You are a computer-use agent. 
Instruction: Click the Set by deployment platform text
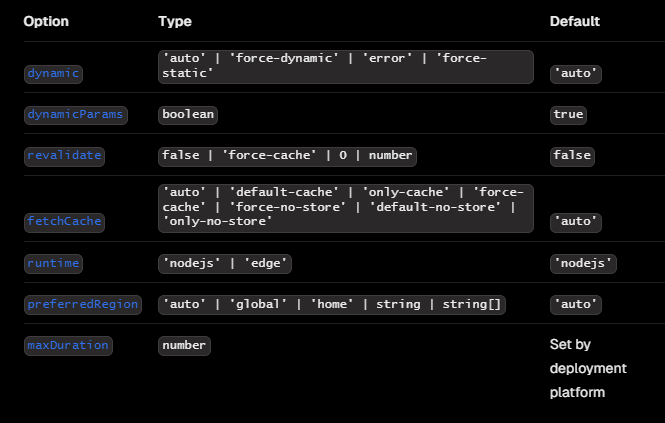pos(588,368)
